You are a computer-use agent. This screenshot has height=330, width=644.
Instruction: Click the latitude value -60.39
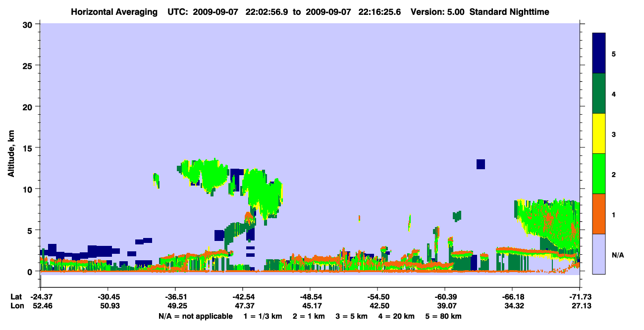[444, 297]
